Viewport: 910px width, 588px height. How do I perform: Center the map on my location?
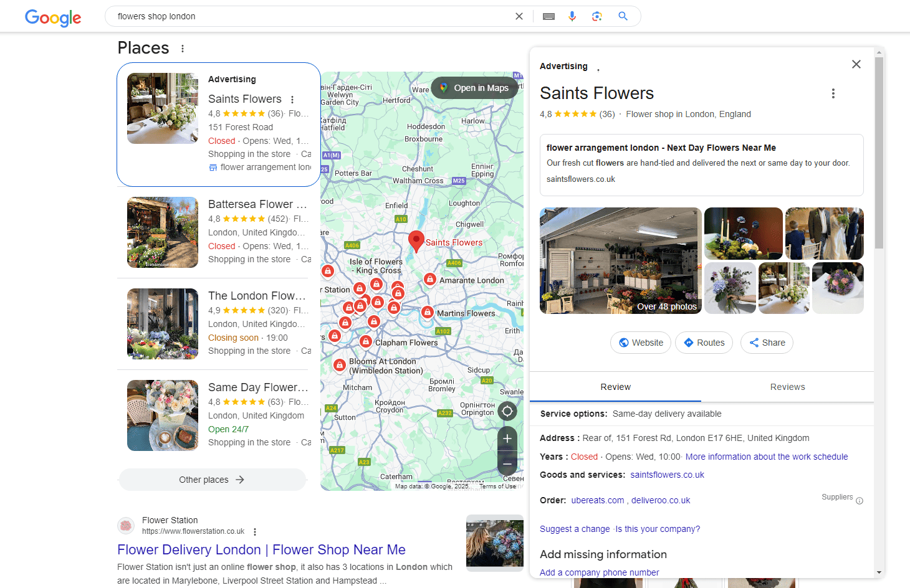(x=507, y=411)
